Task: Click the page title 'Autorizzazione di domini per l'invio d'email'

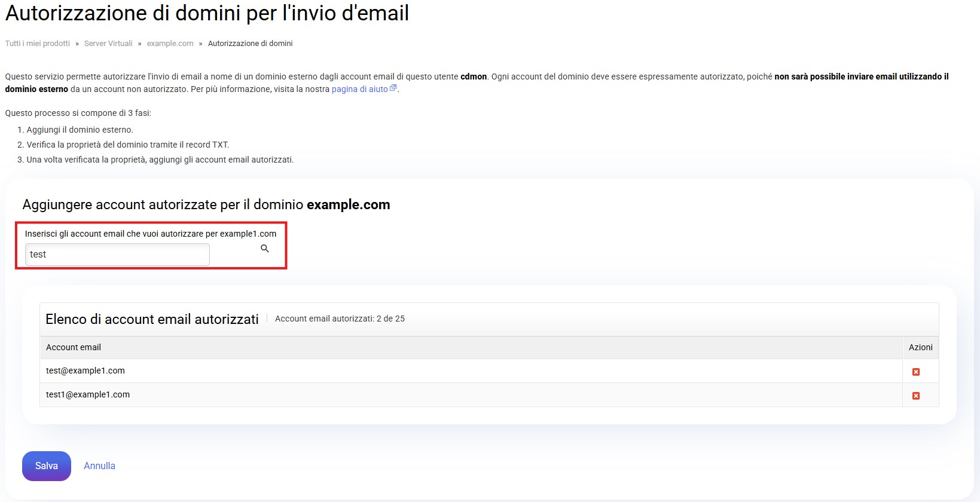Action: coord(207,13)
